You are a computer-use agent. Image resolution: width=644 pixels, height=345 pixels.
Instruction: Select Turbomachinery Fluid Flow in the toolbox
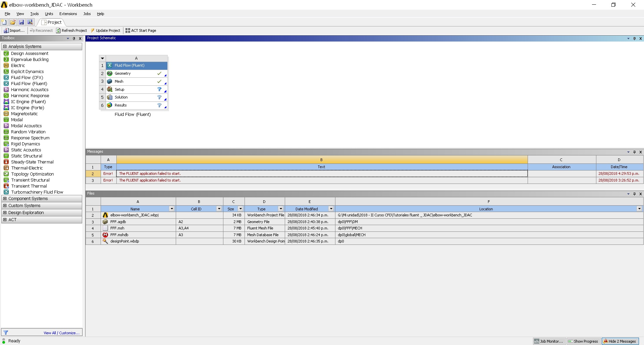pyautogui.click(x=37, y=192)
